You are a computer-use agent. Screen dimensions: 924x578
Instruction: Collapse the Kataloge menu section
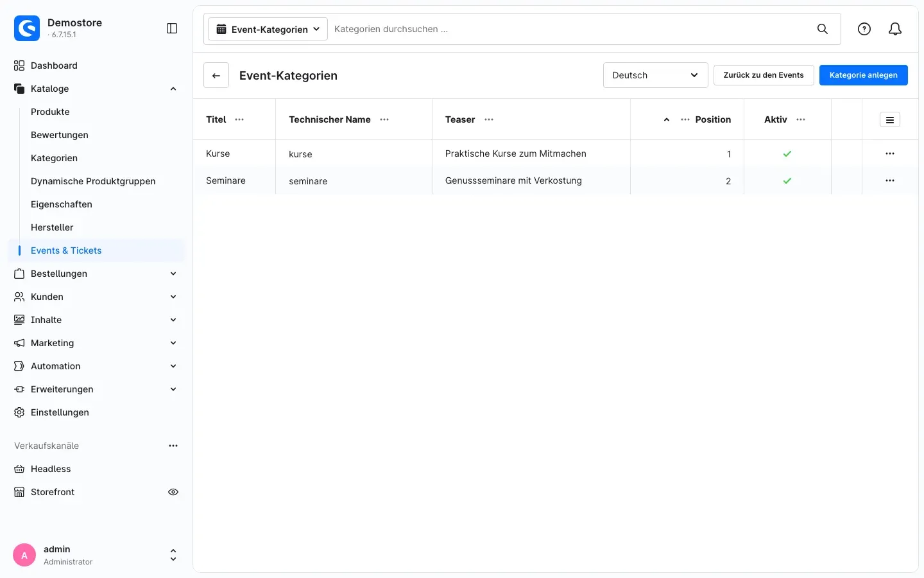coord(173,89)
